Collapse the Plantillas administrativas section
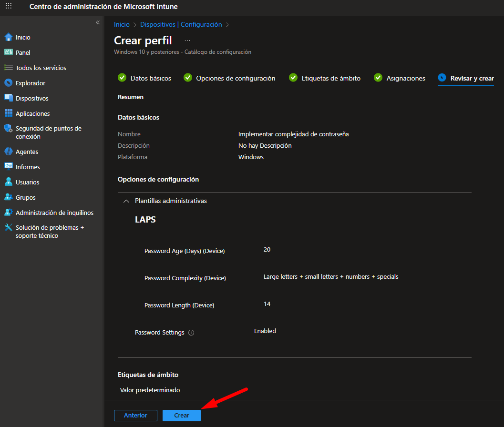The image size is (504, 427). tap(126, 201)
